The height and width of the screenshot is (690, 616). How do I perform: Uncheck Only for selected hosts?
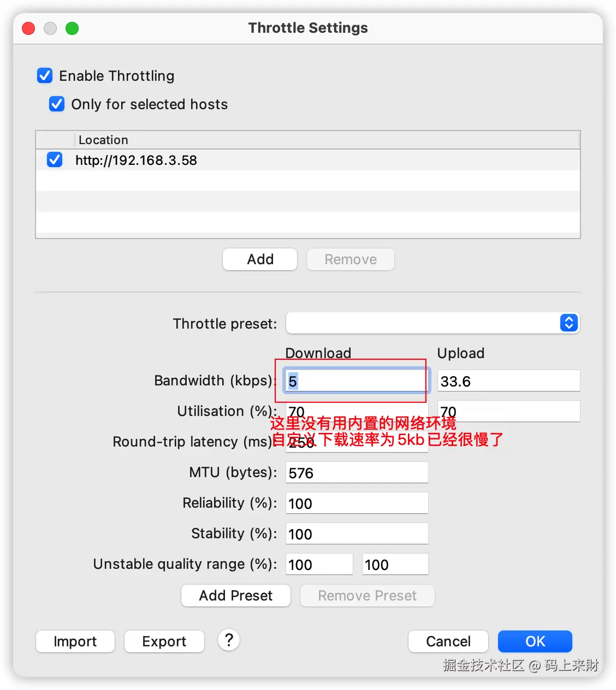[57, 104]
